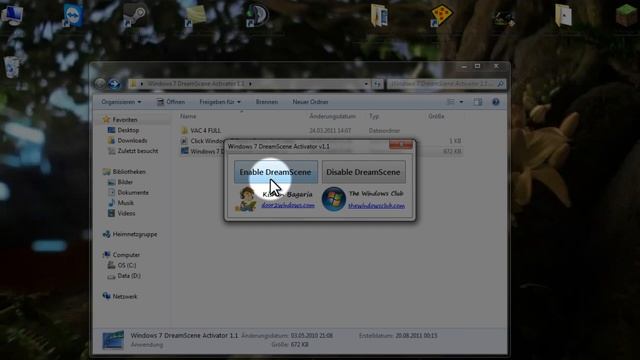Open the TeamViewer desktop shortcut
Image resolution: width=640 pixels, height=360 pixels.
pyautogui.click(x=73, y=16)
